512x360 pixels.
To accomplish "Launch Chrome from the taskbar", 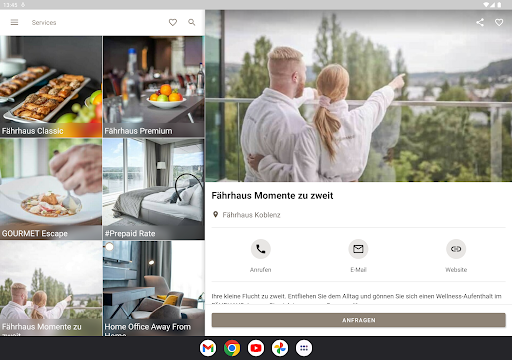I will pyautogui.click(x=232, y=348).
